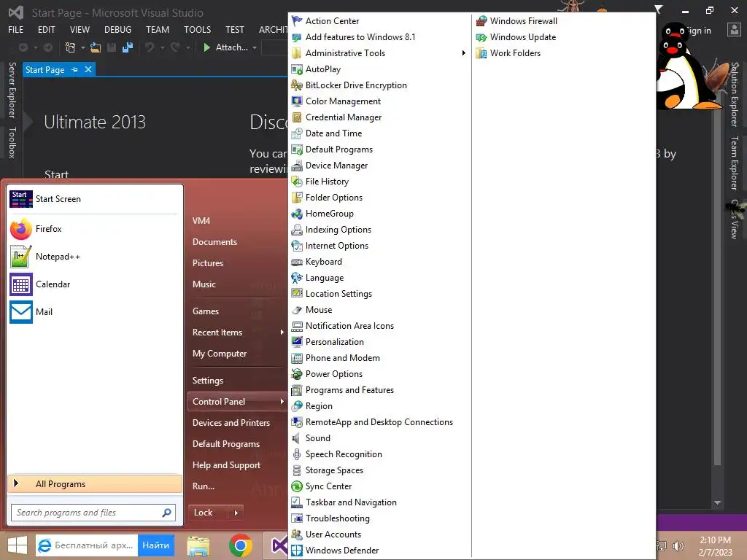The width and height of the screenshot is (747, 560).
Task: Click Run... in the Start menu
Action: [204, 486]
